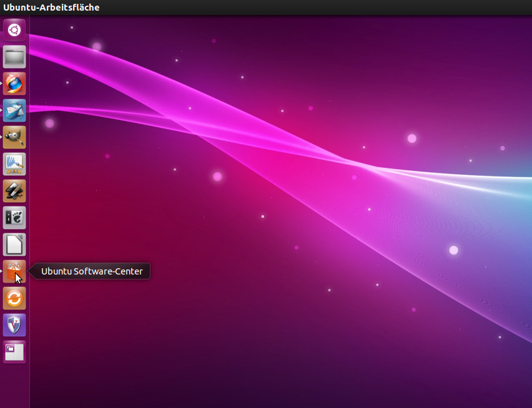Click empty launcher space below workspace switcher
Screen dimensions: 532x408
tap(14, 387)
